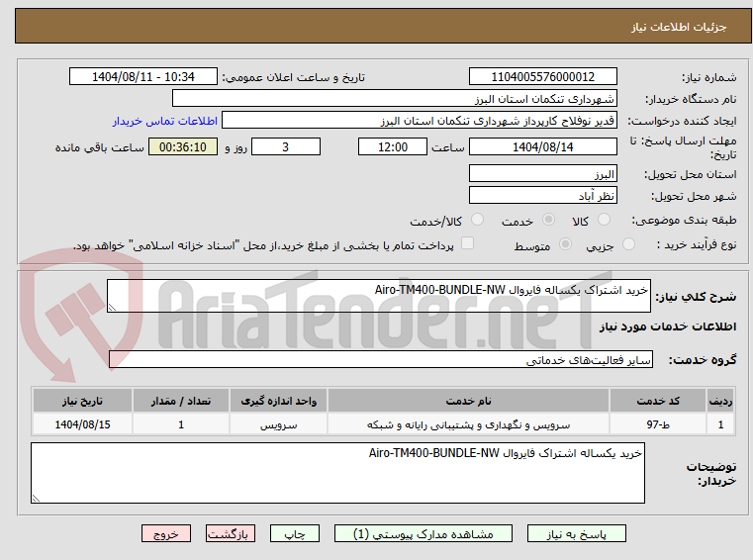The width and height of the screenshot is (753, 560).
Task: Select the کالا radio button
Action: click(x=604, y=220)
